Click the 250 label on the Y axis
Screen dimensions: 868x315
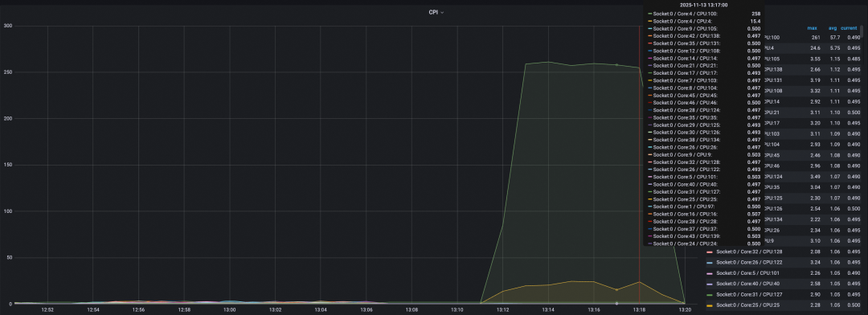[8, 72]
